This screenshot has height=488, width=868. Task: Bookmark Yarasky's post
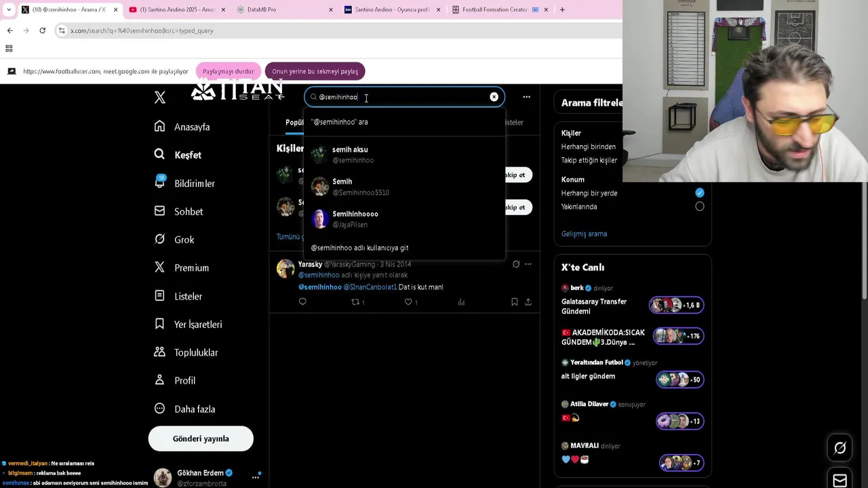pos(514,302)
